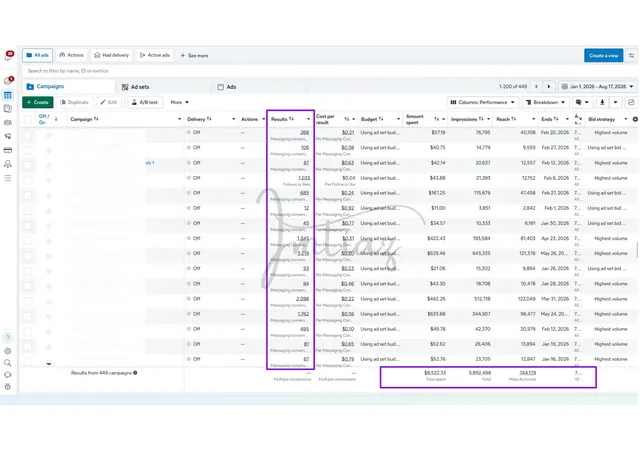Viewport: 640px width, 452px height.
Task: Select All ads view tab
Action: point(37,55)
